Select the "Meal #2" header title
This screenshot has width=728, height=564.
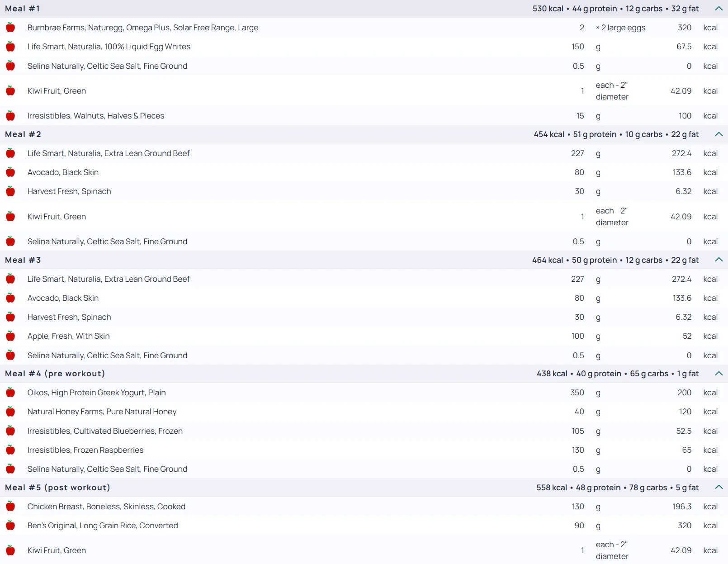tap(23, 134)
